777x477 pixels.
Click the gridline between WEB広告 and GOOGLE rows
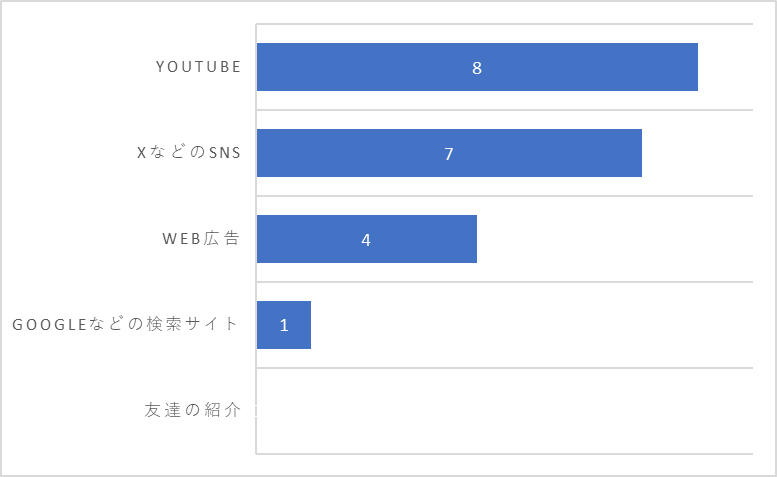click(x=504, y=282)
